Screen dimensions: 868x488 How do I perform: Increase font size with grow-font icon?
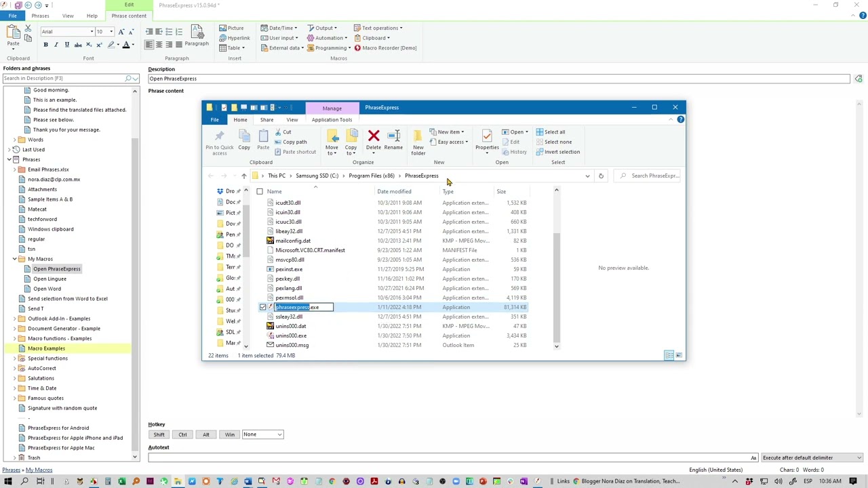(121, 32)
